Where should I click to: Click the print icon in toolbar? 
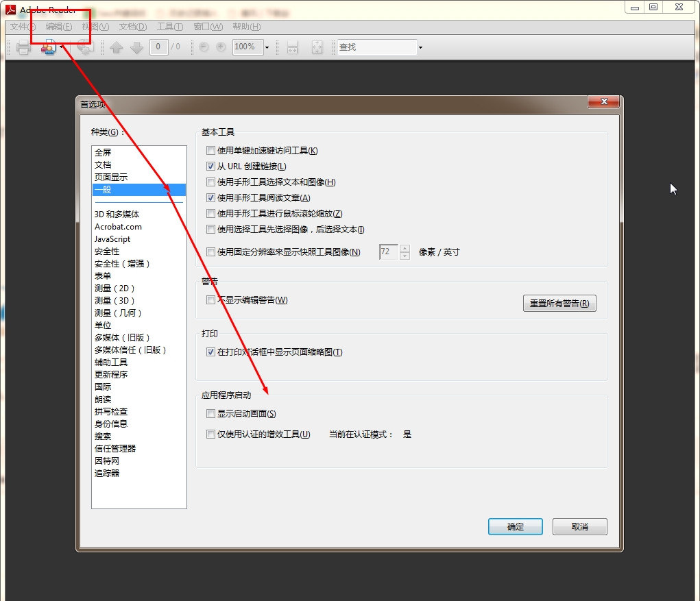[23, 47]
